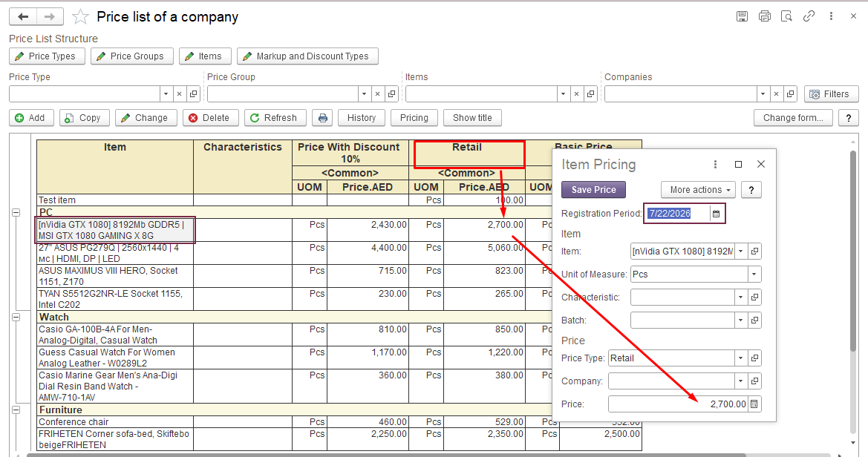Viewport: 868px width, 457px height.
Task: Refresh the price list
Action: [x=275, y=118]
